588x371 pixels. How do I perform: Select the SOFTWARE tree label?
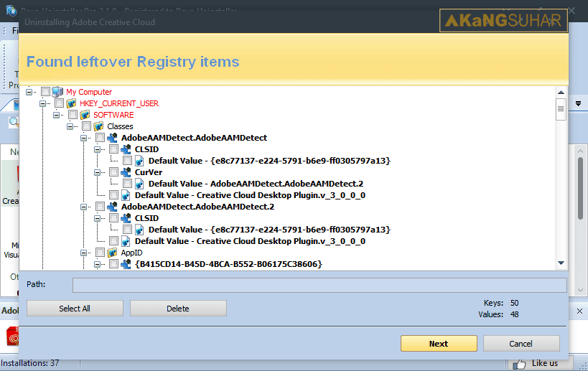tap(113, 115)
